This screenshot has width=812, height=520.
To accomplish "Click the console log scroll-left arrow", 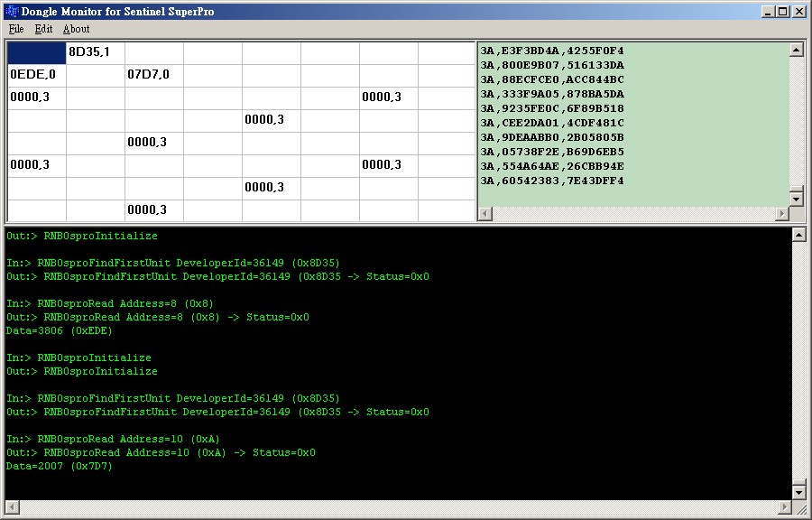I will coord(12,507).
